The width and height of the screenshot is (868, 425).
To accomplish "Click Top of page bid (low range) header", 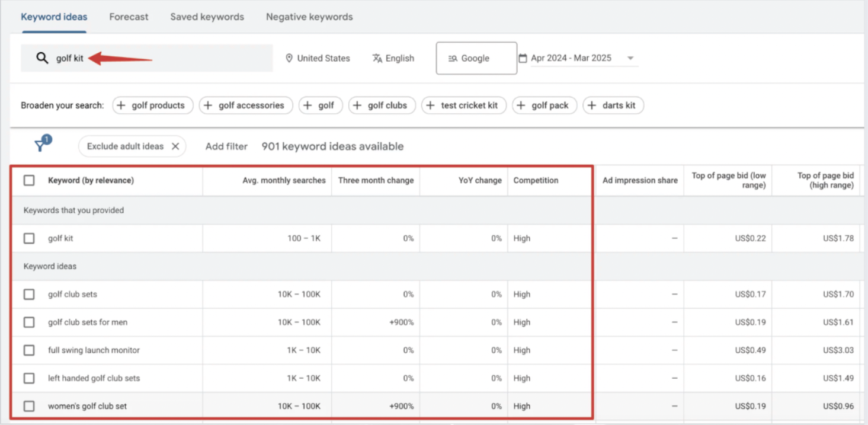I will point(729,180).
